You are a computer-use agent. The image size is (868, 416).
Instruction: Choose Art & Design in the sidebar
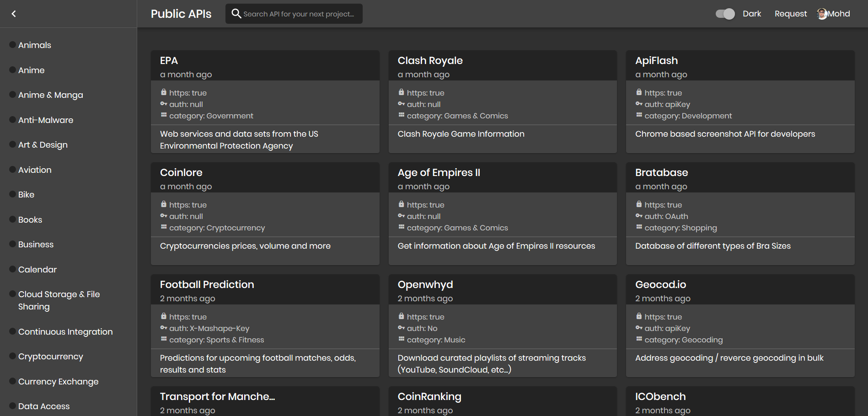[x=43, y=145]
